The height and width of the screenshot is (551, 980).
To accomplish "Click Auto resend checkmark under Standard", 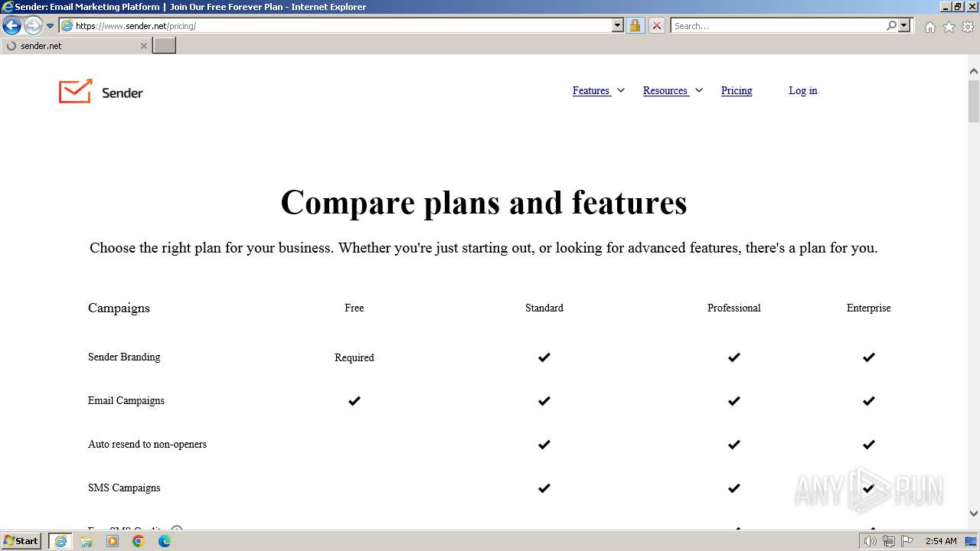I will click(544, 445).
